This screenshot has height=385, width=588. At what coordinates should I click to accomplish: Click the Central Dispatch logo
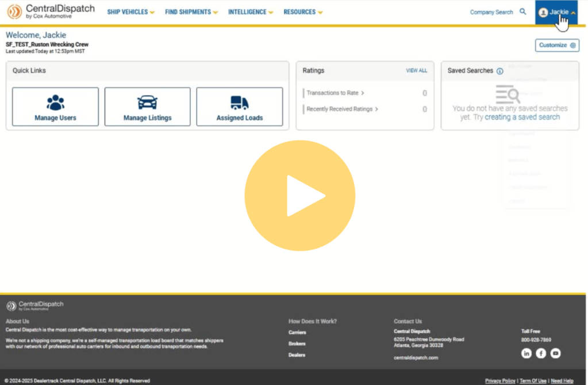51,12
